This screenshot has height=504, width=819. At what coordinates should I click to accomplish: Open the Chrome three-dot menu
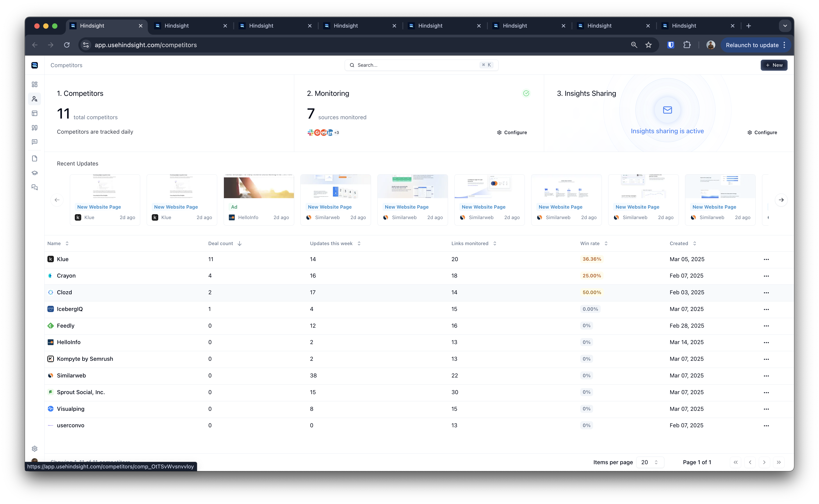pos(784,45)
